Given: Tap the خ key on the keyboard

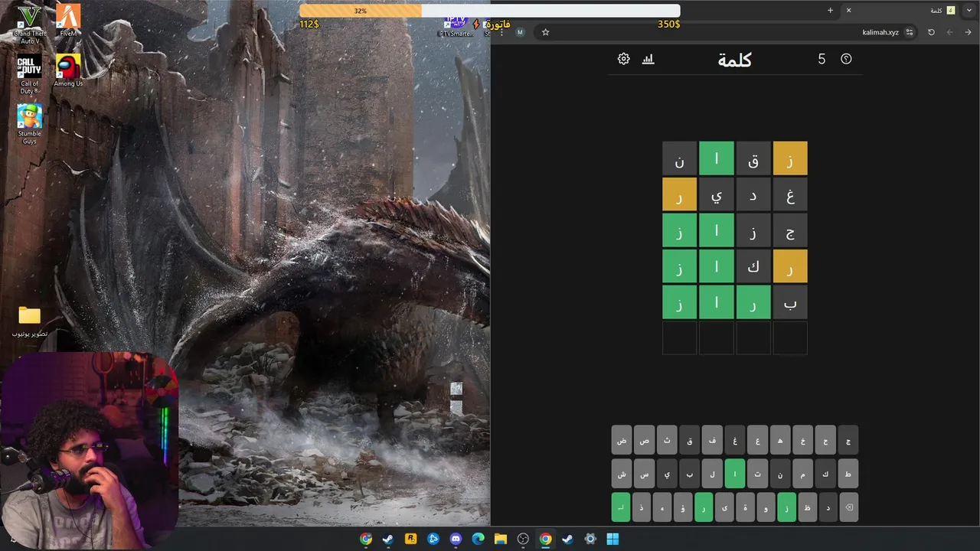Looking at the screenshot, I should 802,440.
